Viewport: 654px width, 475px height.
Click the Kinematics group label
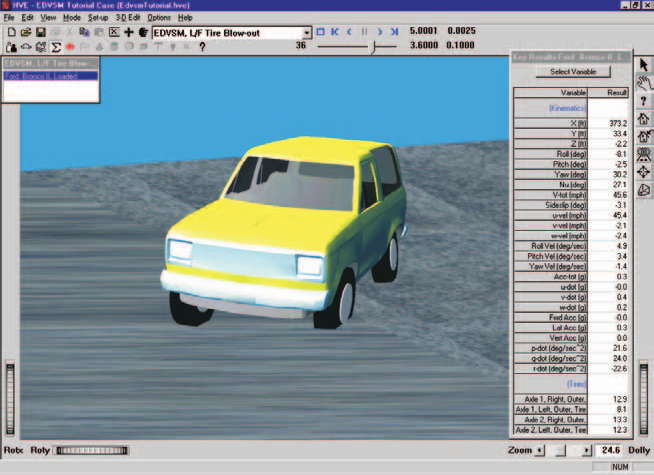[567, 108]
